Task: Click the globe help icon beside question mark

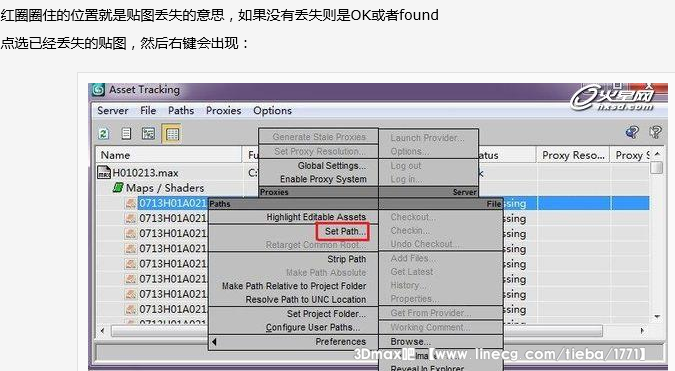Action: click(632, 132)
